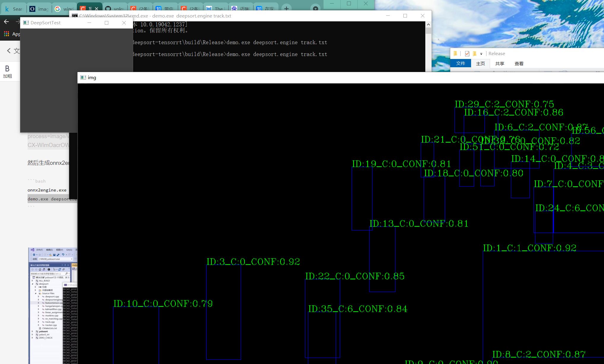Screen dimensions: 604x364
Task: Expand the ZERO_CHECK project node
Action: [x=32, y=338]
